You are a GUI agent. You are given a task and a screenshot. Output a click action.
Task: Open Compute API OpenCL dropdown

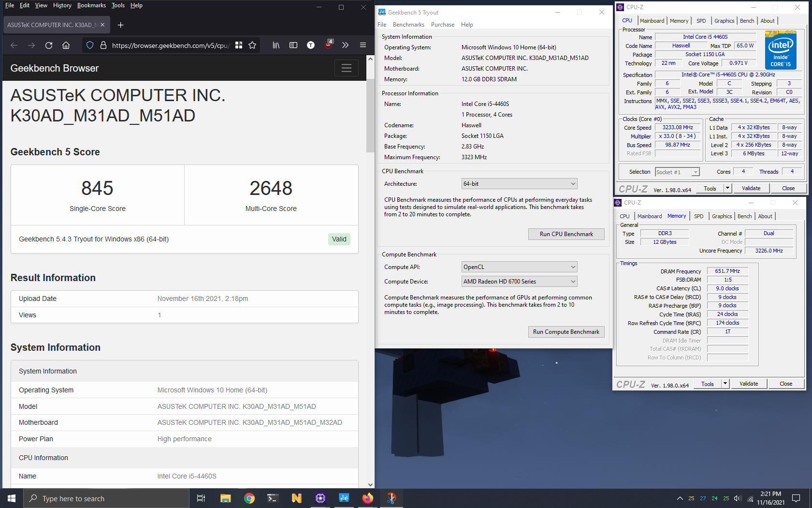coord(520,267)
